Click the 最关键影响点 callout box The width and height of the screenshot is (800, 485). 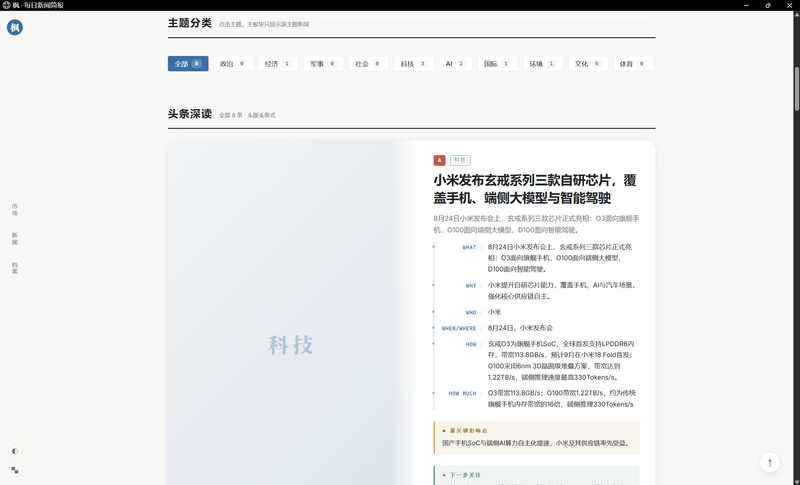click(x=536, y=438)
